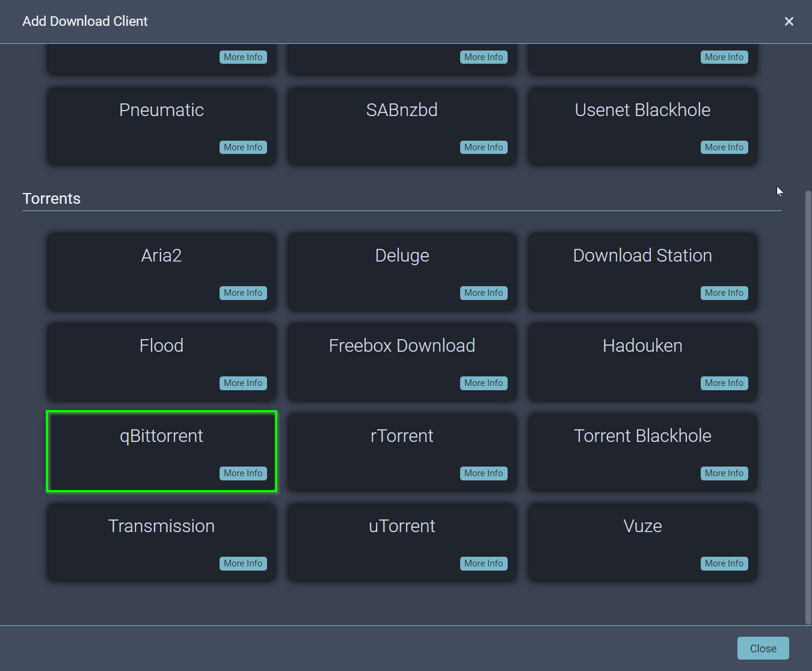Show More Info for Torrent Blackhole
This screenshot has height=671, width=812.
coord(724,473)
